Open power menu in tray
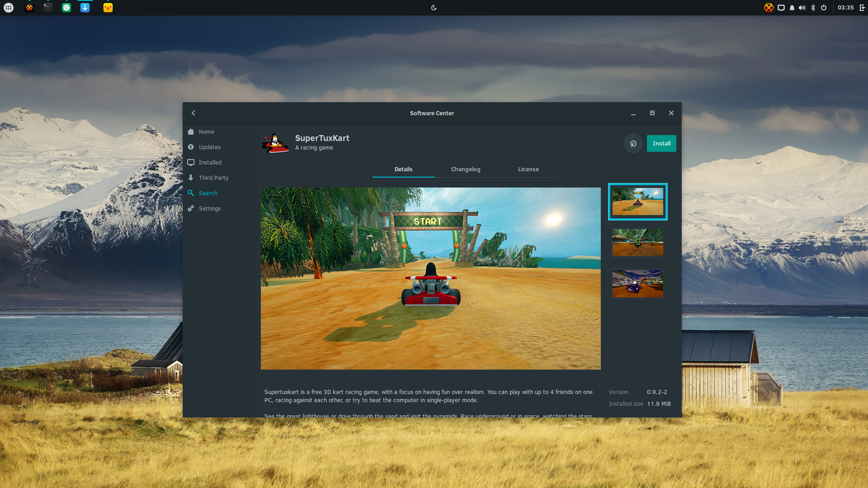Viewport: 868px width, 488px height. click(824, 8)
